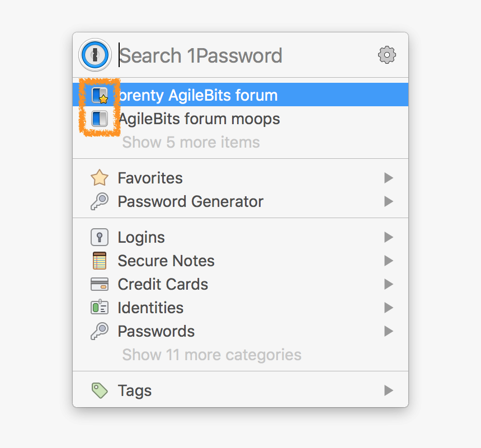Click the Password Generator key icon

tap(99, 201)
